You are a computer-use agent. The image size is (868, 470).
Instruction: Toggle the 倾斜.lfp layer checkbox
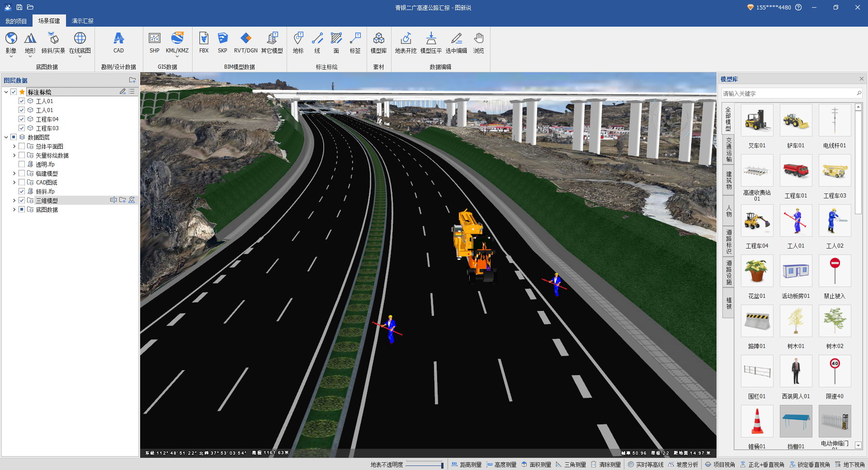coord(22,192)
